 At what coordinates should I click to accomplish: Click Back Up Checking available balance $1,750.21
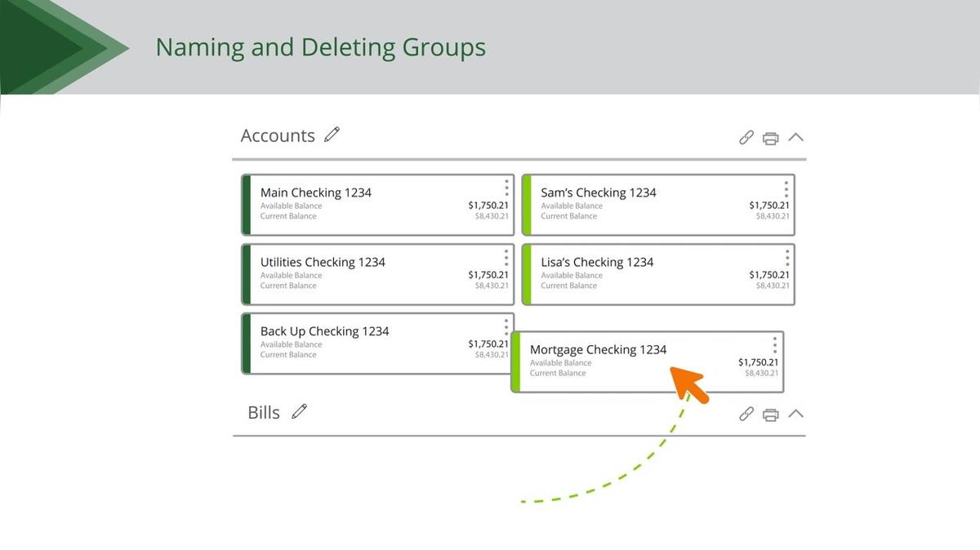(x=488, y=344)
